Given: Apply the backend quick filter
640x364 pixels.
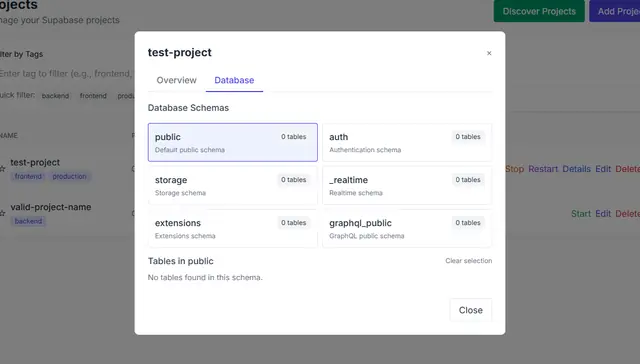Looking at the screenshot, I should (x=55, y=96).
